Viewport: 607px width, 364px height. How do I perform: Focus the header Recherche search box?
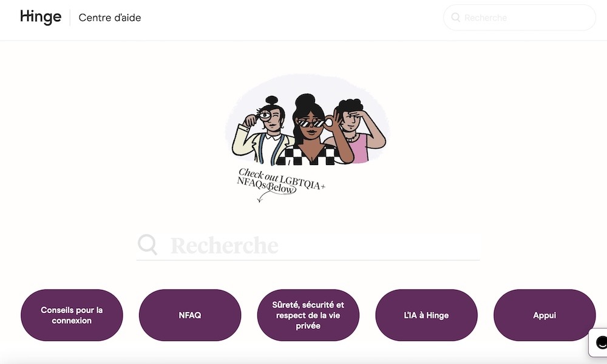pos(519,18)
